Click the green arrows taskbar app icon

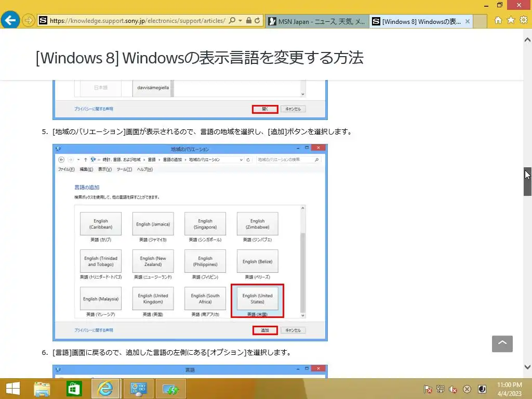171,389
